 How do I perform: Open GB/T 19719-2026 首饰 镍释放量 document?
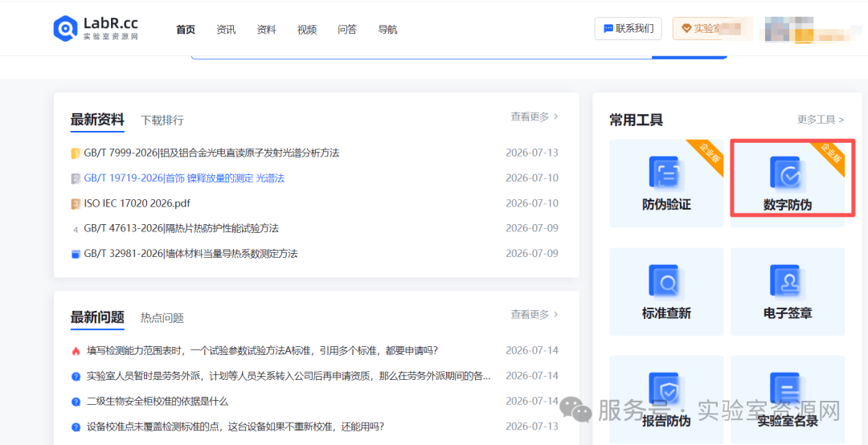click(184, 178)
